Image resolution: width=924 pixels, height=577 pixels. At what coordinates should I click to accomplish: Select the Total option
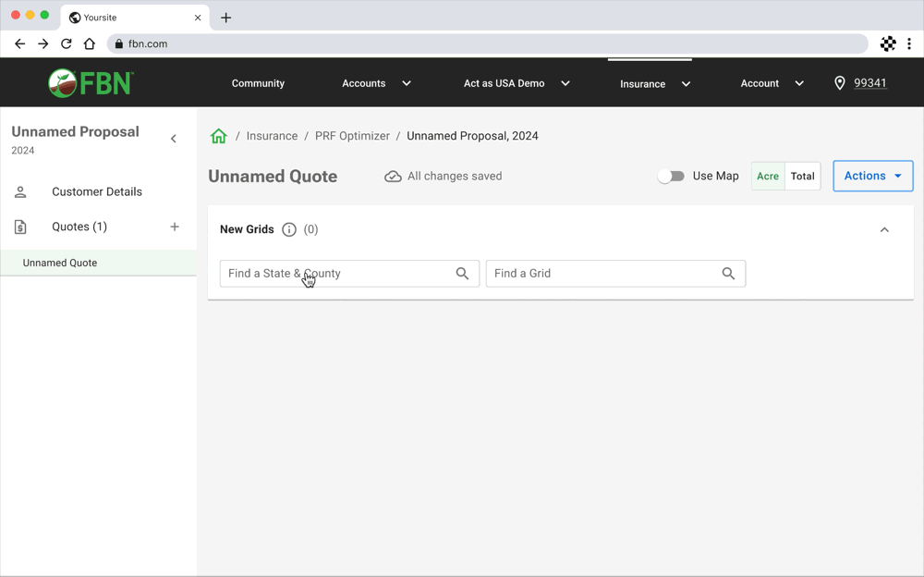coord(803,176)
